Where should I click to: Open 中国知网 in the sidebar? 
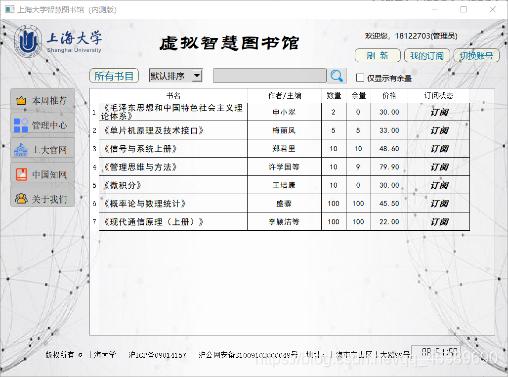pyautogui.click(x=43, y=174)
